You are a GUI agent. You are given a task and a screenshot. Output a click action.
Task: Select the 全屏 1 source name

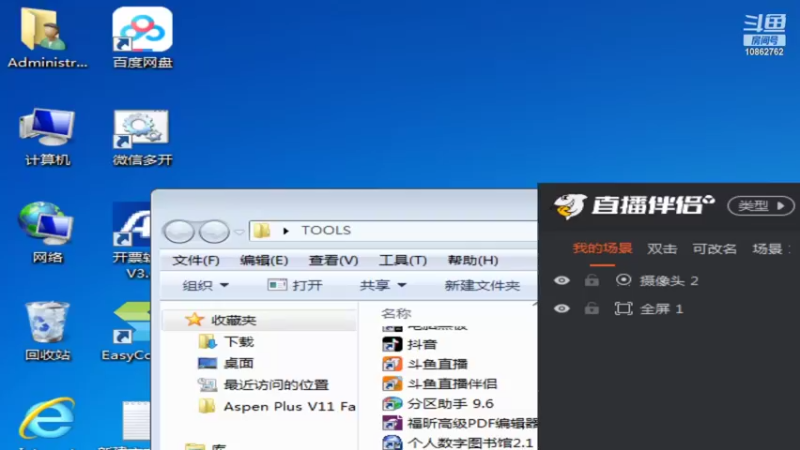point(661,309)
